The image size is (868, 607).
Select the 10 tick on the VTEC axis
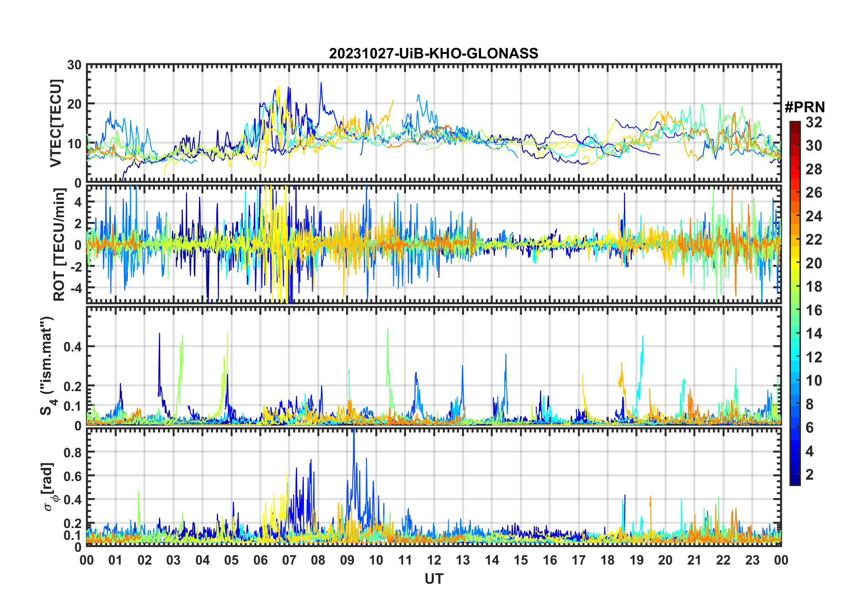(x=74, y=144)
